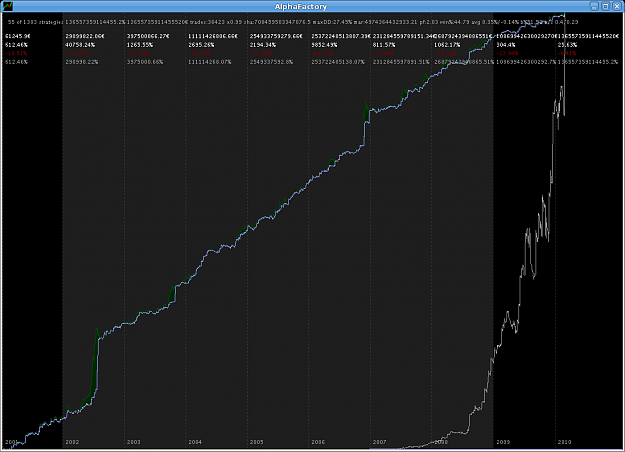Click the 2002 year label on axis
This screenshot has width=625, height=452.
pos(72,442)
